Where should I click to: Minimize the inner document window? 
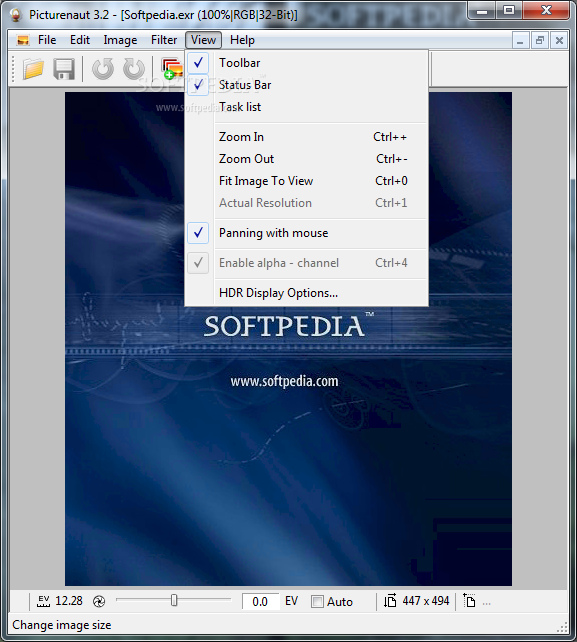click(520, 41)
